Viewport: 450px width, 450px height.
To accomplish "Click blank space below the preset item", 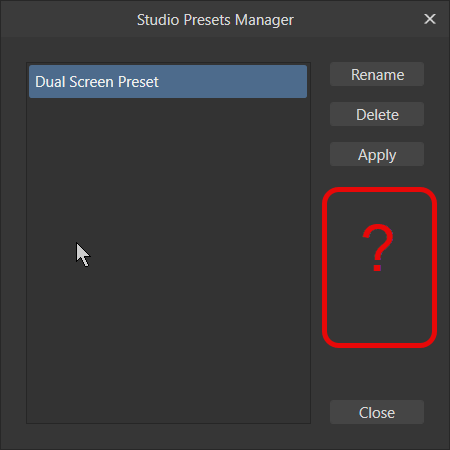I will pos(168,260).
